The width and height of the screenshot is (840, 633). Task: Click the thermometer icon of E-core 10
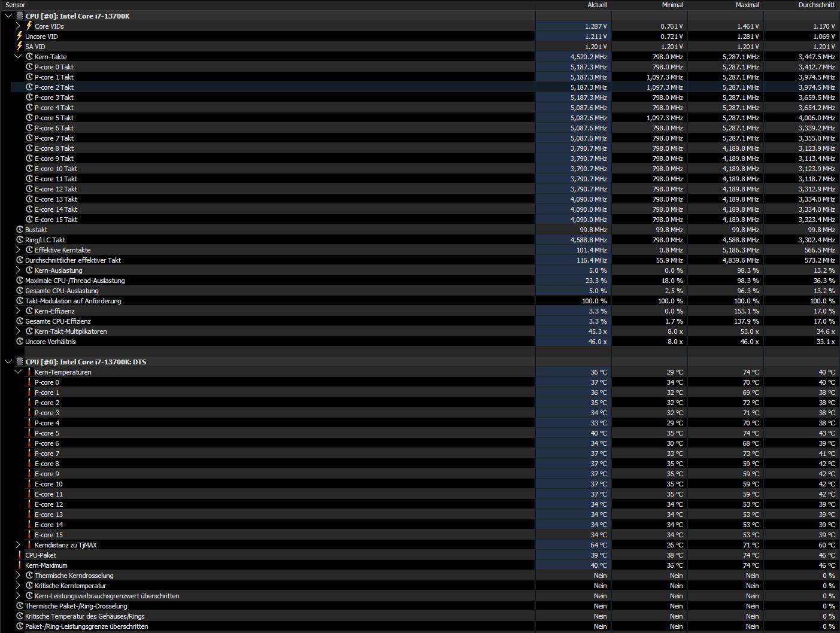click(29, 484)
